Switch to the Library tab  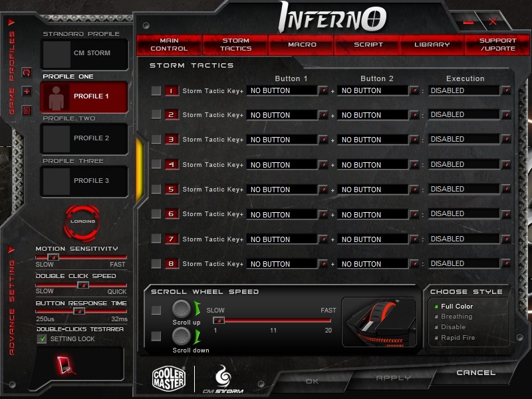[432, 45]
